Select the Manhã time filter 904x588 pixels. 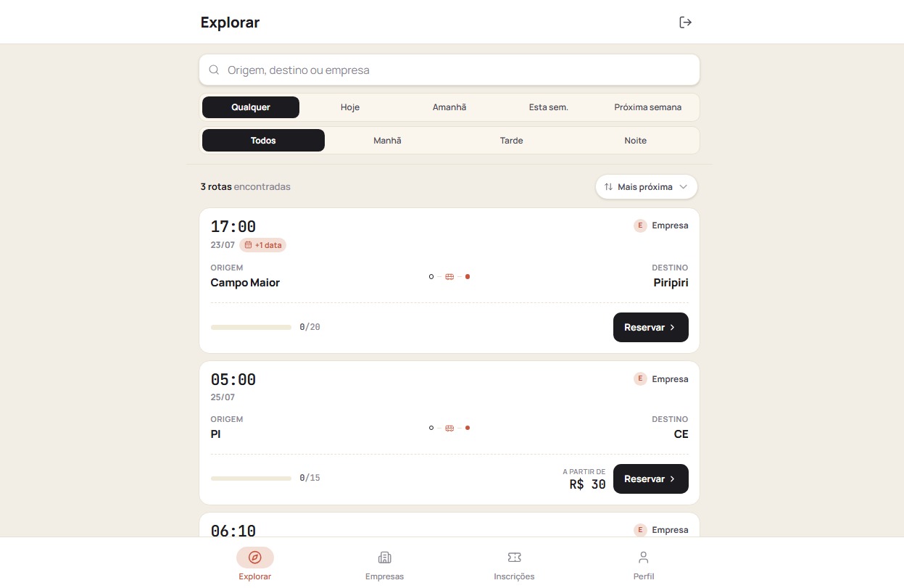point(387,141)
